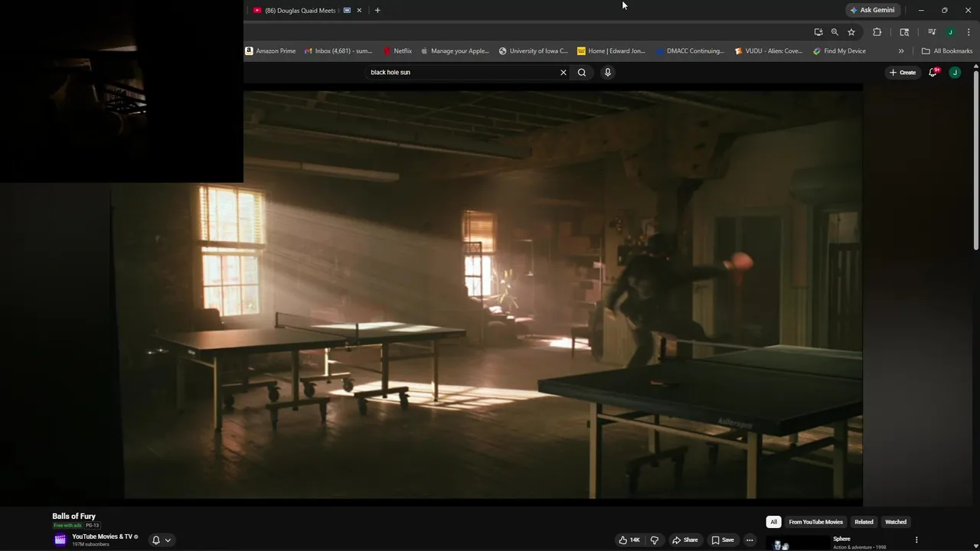Save the video to a playlist
Screen dimensions: 980x551
pos(723,540)
